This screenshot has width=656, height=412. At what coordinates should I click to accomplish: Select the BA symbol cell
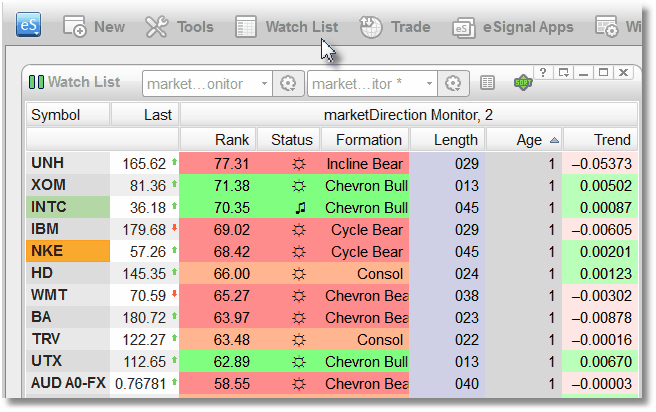pos(68,317)
